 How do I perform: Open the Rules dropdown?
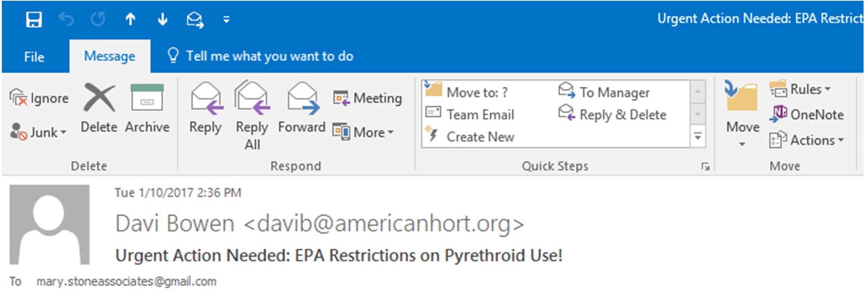click(800, 89)
